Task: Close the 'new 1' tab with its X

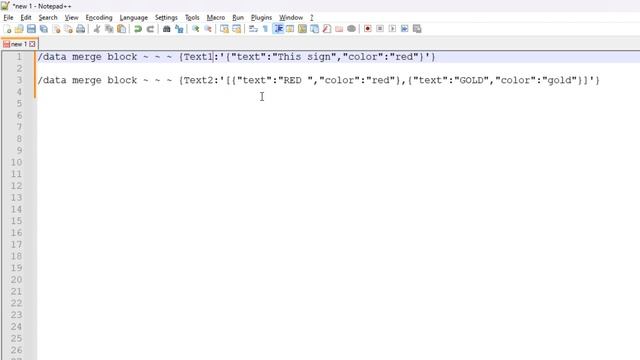Action: point(32,44)
